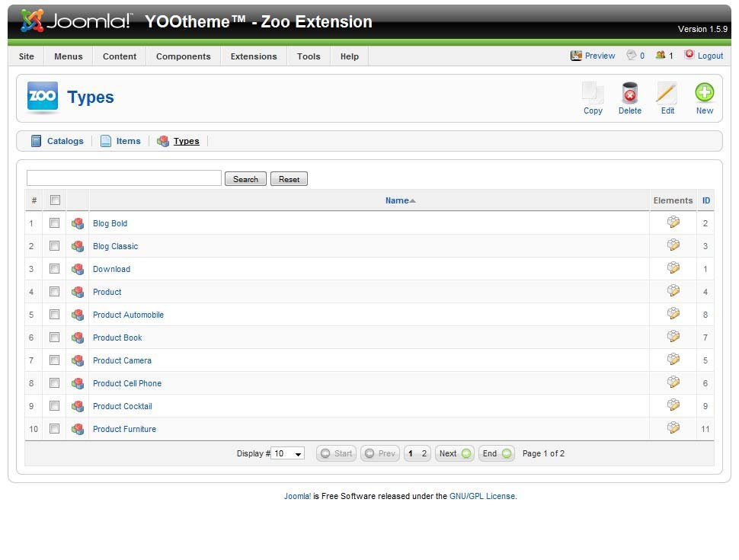Click the search filter text field

(x=124, y=178)
